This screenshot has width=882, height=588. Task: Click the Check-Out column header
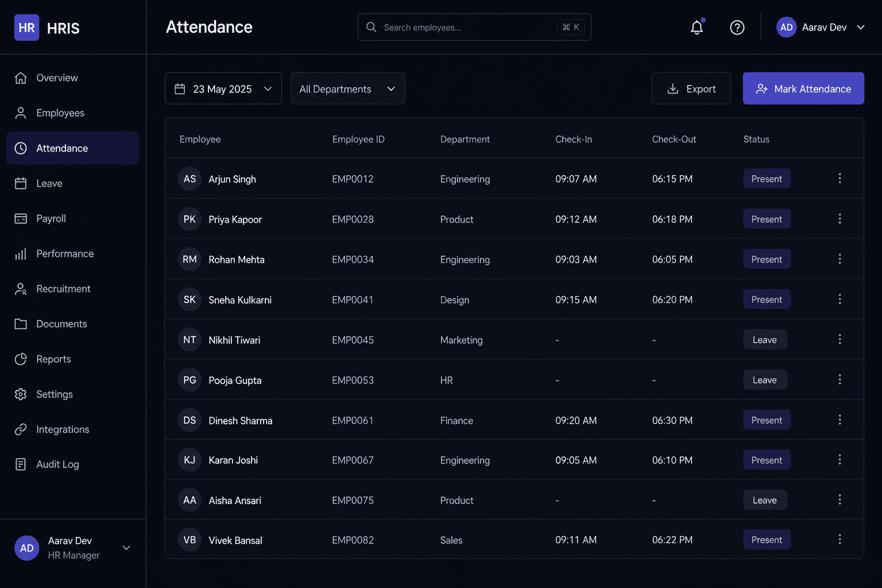pos(674,139)
